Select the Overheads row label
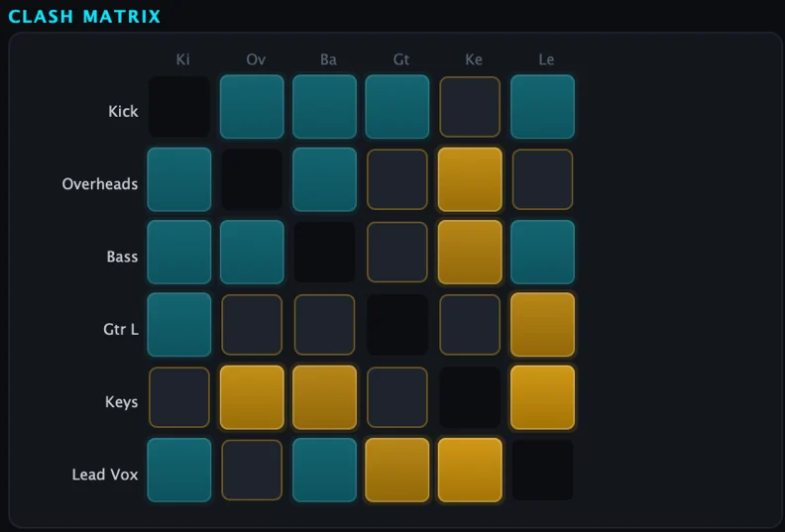Image resolution: width=785 pixels, height=532 pixels. point(100,183)
